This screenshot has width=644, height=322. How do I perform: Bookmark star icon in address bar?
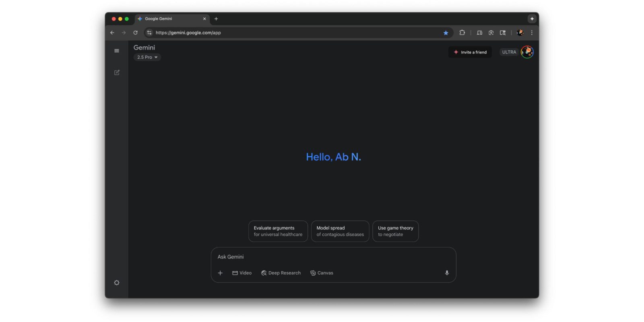[446, 33]
